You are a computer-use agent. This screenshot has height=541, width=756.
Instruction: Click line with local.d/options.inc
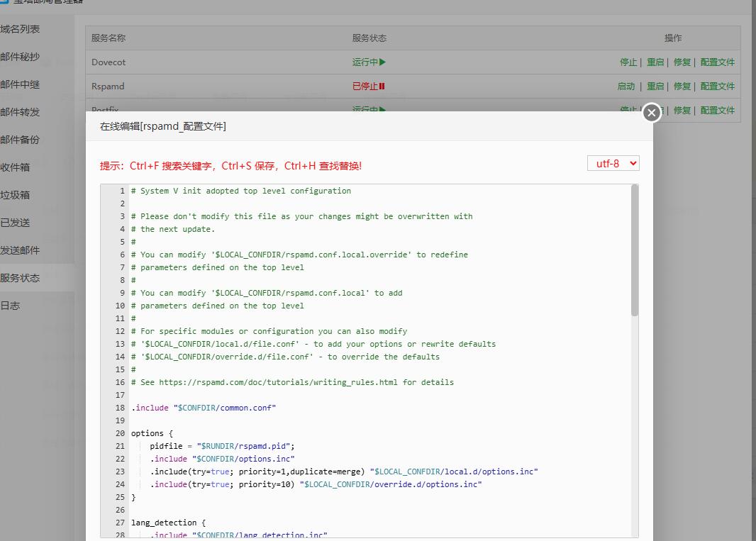(344, 472)
